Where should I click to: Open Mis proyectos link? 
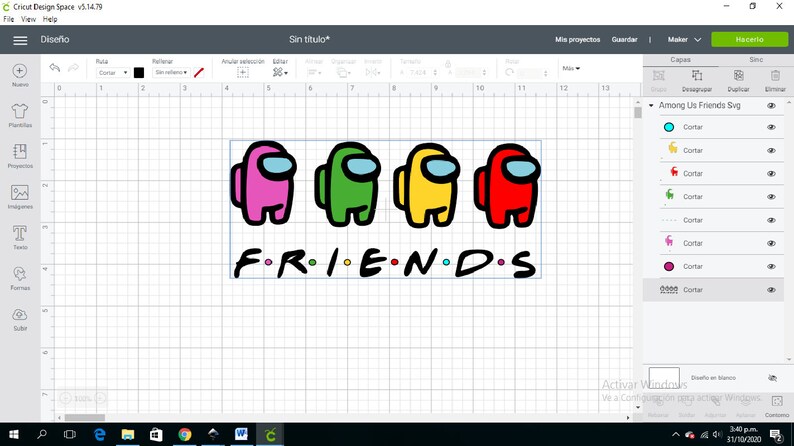coord(577,39)
